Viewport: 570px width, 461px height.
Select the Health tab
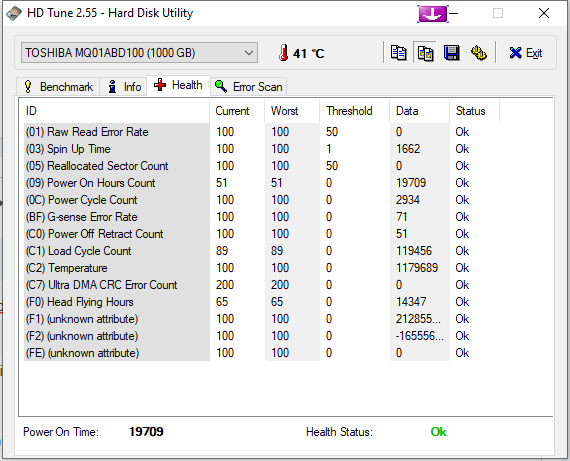pos(178,85)
